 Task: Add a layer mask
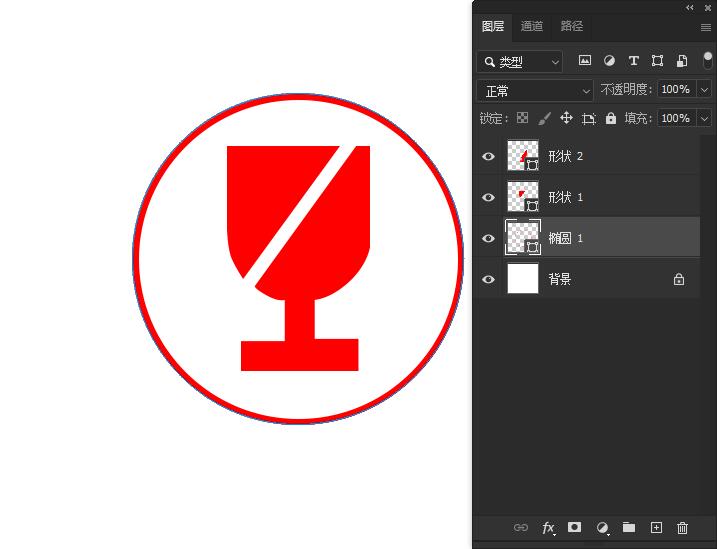click(x=574, y=528)
